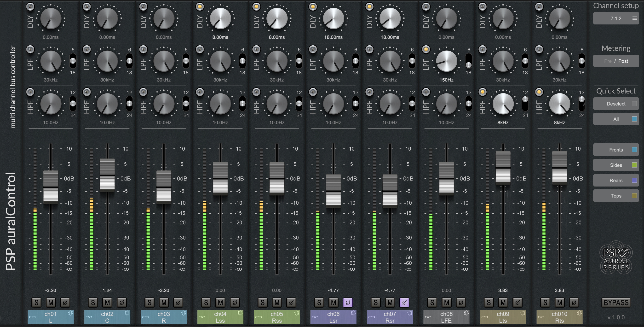Click the link icon on ch01 L
This screenshot has width=644, height=327.
tap(33, 317)
